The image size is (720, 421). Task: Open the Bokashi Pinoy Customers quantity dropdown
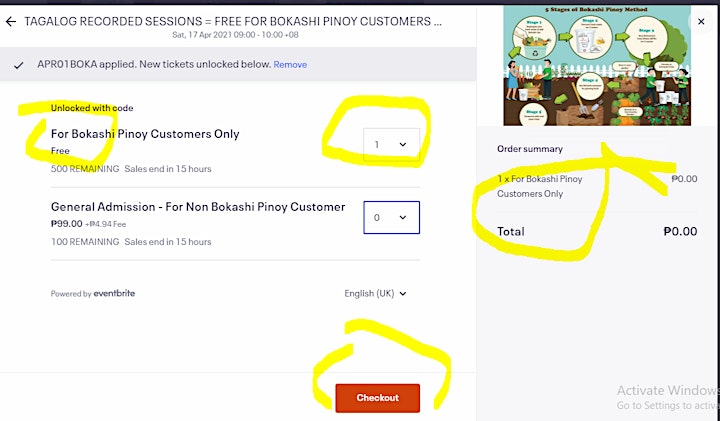pos(391,145)
